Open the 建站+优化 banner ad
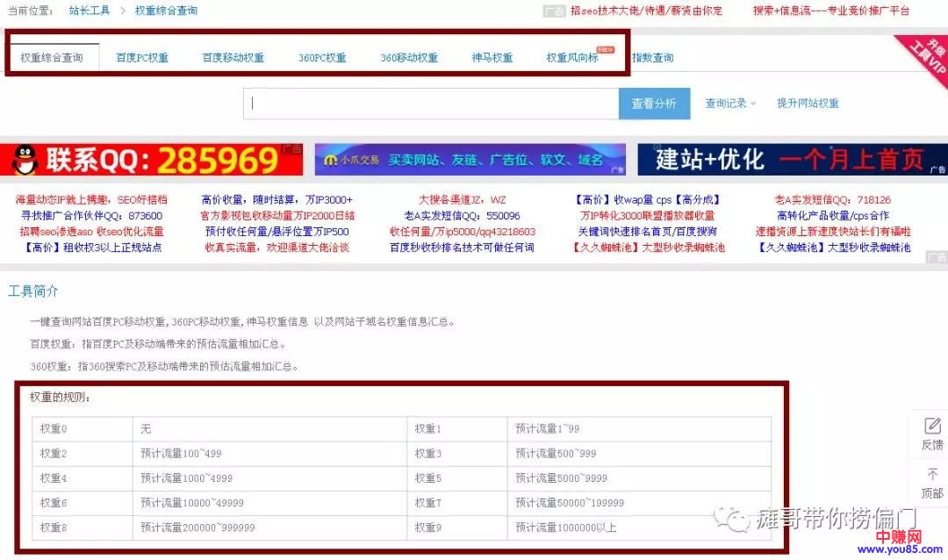 792,160
